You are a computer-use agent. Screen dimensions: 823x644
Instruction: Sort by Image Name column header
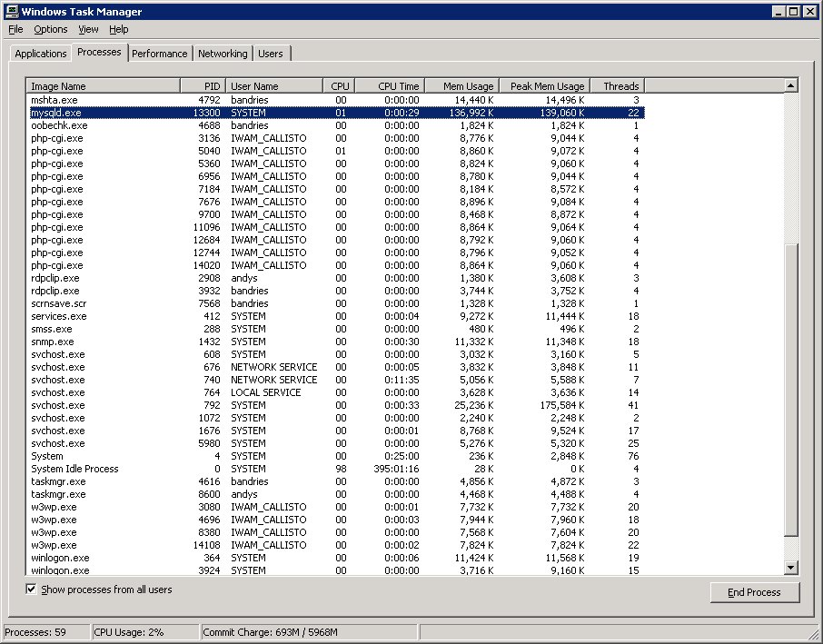click(103, 86)
